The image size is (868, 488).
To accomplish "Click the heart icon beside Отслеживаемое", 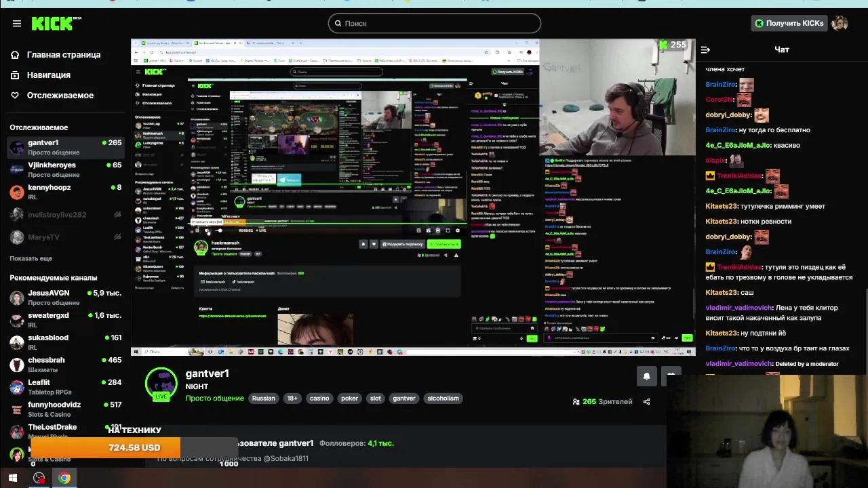I will [x=15, y=95].
